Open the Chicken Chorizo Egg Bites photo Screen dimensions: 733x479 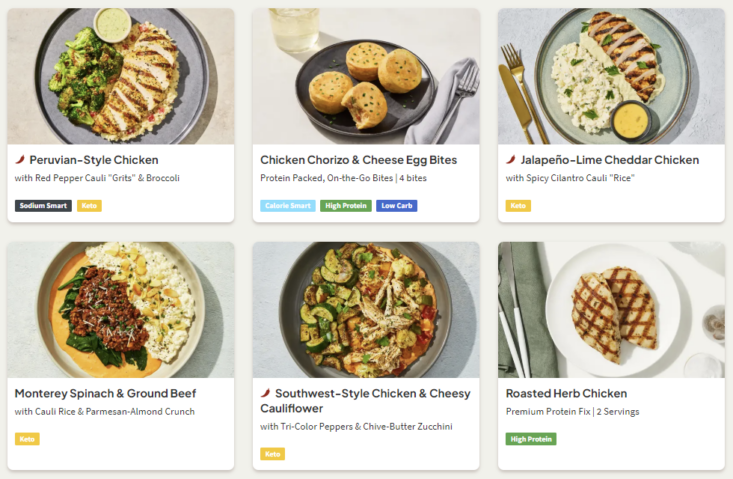[366, 77]
